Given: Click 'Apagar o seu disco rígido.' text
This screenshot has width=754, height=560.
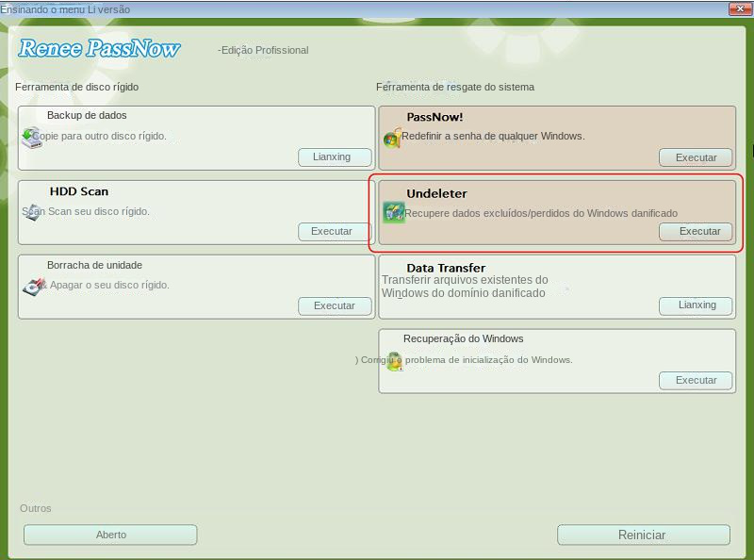Looking at the screenshot, I should coord(109,285).
